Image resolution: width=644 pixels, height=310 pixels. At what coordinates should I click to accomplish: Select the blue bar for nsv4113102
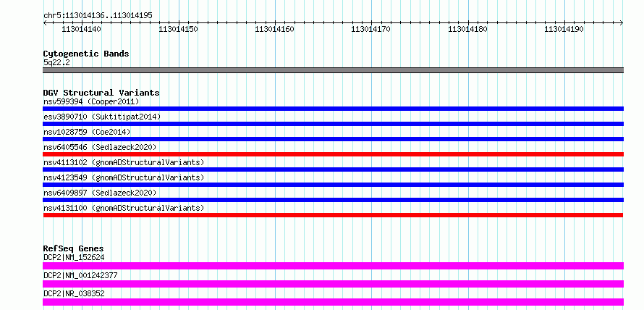click(333, 169)
